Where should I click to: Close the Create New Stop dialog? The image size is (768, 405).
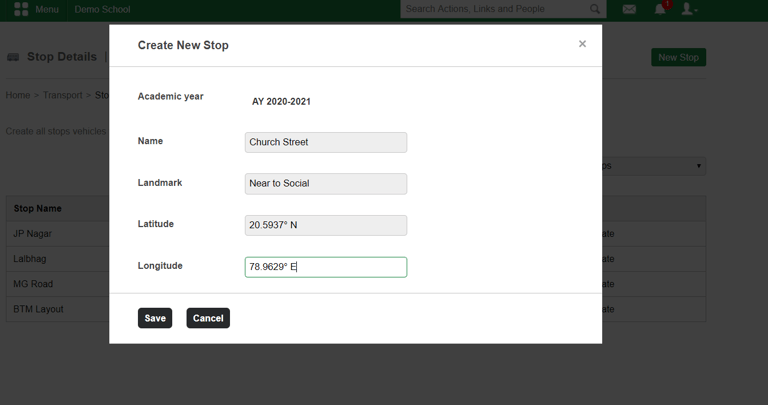coord(582,44)
